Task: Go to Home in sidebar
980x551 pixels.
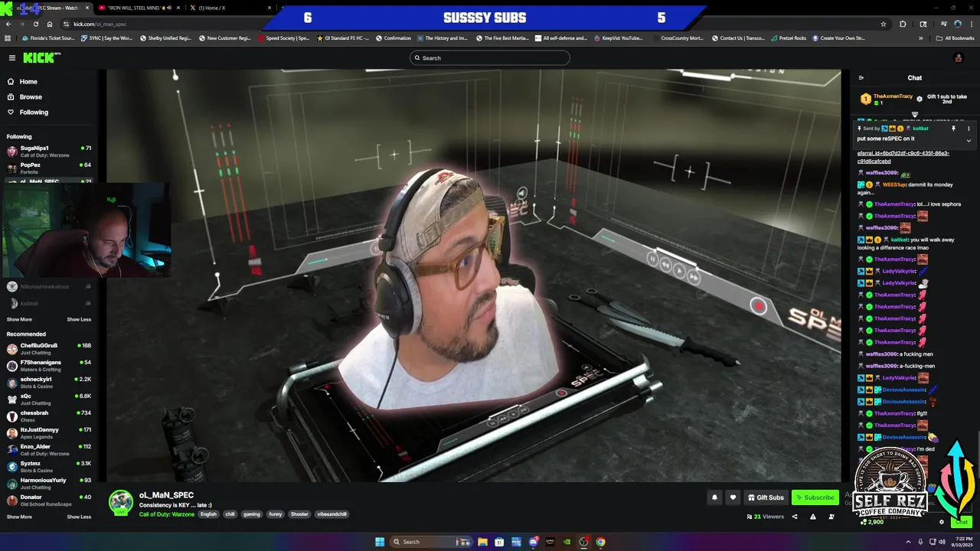Action: tap(21, 82)
